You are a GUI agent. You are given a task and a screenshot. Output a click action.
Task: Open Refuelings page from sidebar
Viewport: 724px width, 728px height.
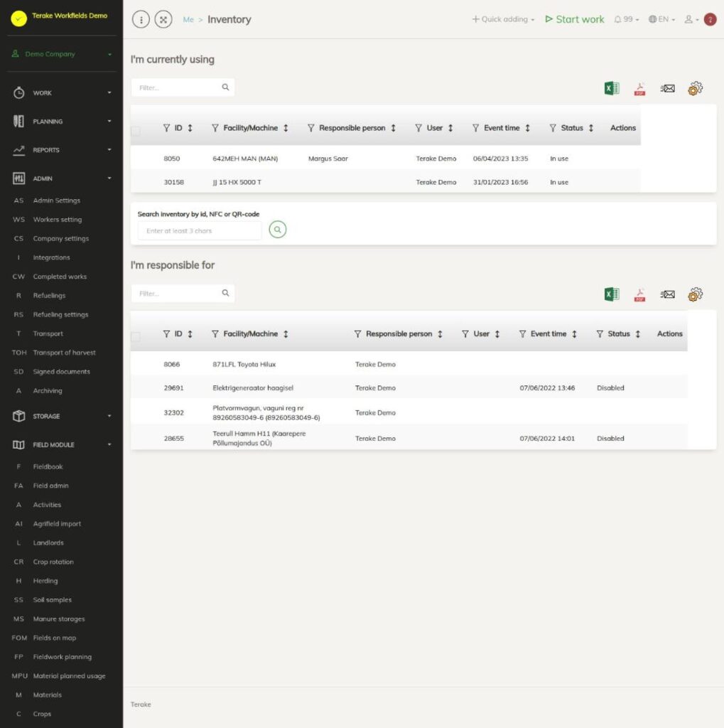coord(49,296)
